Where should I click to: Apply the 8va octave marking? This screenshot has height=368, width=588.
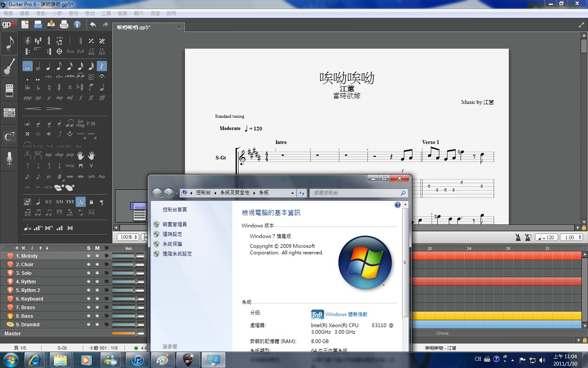(70, 51)
